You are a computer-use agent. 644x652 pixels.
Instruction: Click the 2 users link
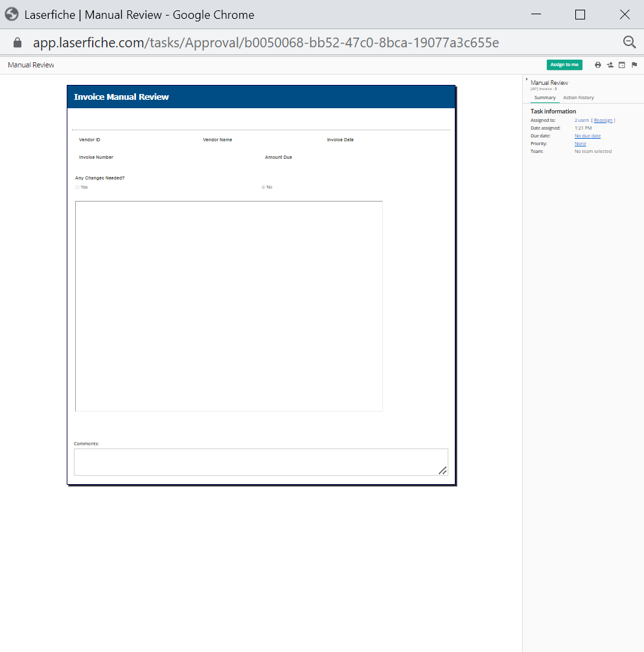coord(582,120)
